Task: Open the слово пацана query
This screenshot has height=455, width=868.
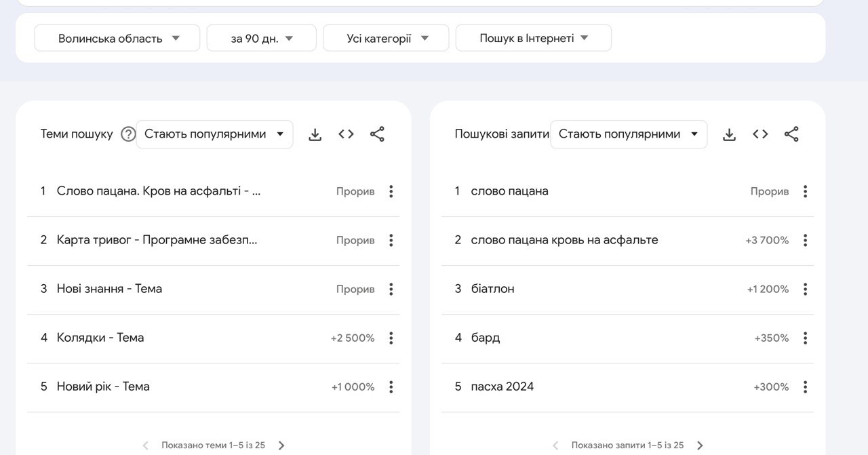Action: pyautogui.click(x=509, y=191)
